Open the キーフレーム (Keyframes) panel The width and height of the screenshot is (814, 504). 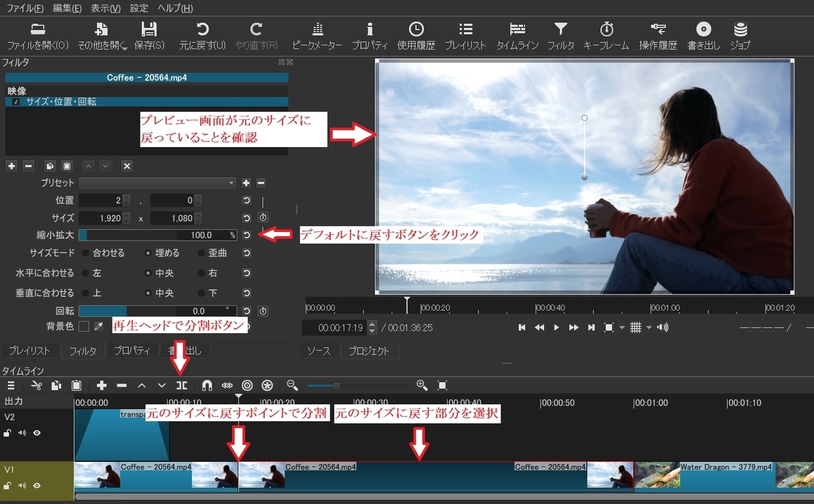pyautogui.click(x=605, y=37)
